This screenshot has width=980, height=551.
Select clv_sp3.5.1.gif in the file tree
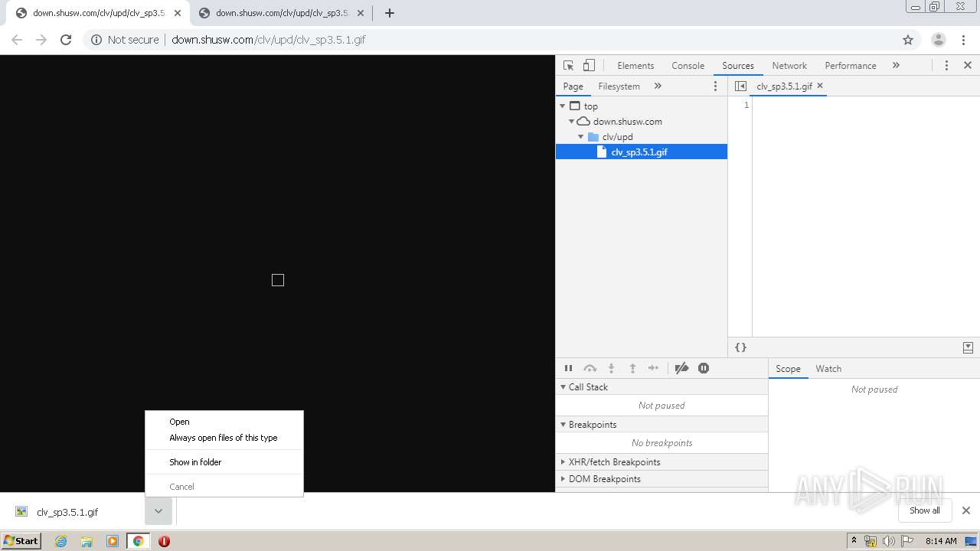[x=642, y=152]
